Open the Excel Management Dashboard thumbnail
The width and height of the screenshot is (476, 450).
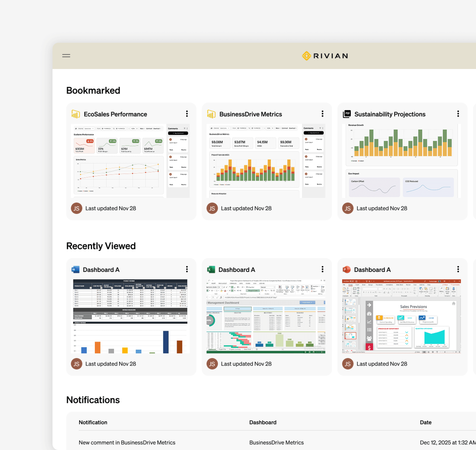click(x=266, y=316)
